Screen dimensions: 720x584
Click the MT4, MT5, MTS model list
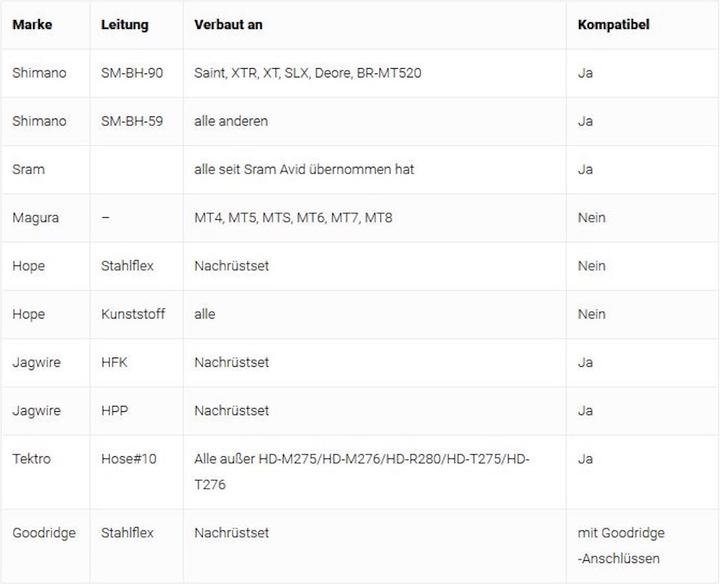pos(293,217)
